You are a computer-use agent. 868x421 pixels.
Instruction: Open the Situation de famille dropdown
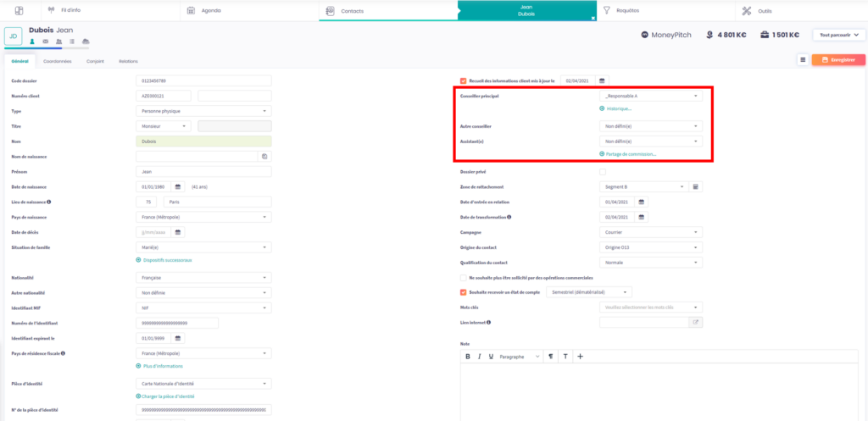point(203,247)
